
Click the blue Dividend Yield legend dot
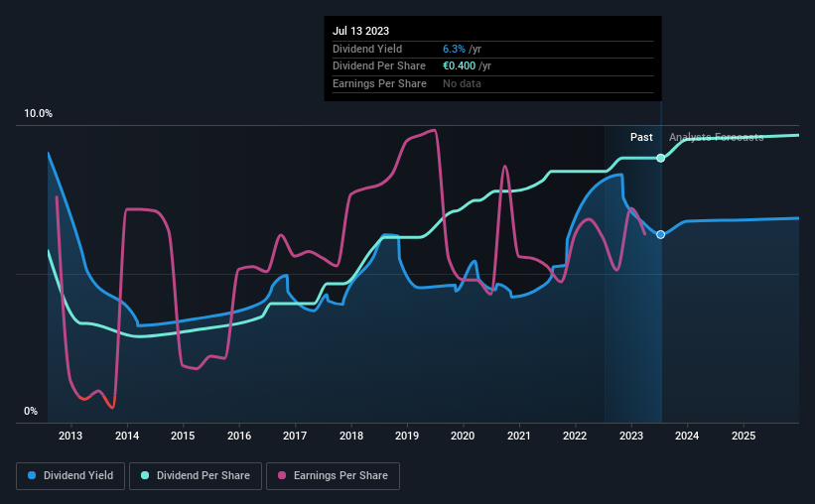pyautogui.click(x=32, y=475)
